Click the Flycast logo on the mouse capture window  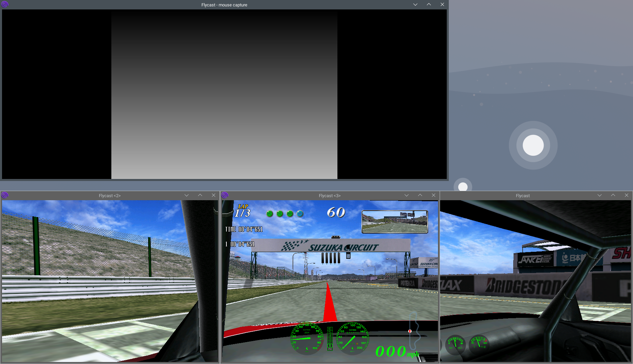(5, 4)
